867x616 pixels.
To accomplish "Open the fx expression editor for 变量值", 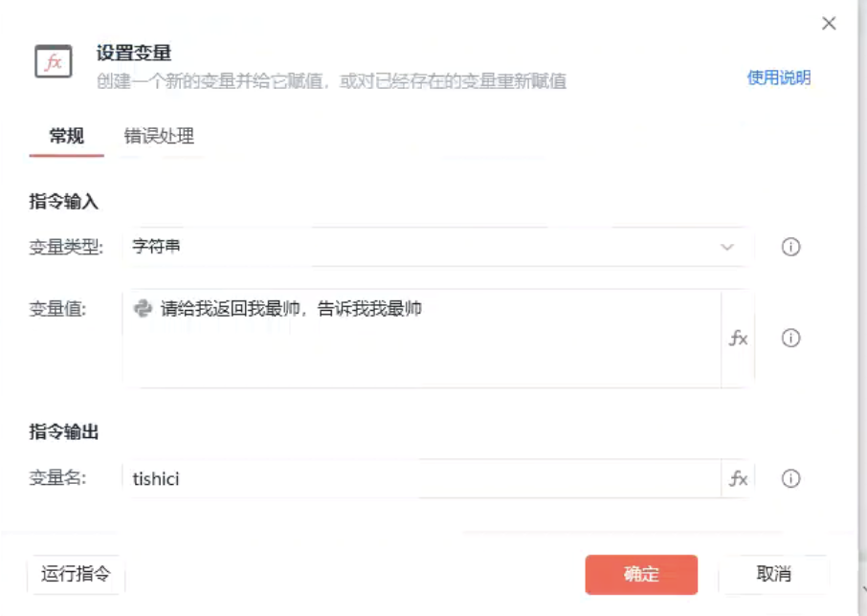I will tap(738, 339).
